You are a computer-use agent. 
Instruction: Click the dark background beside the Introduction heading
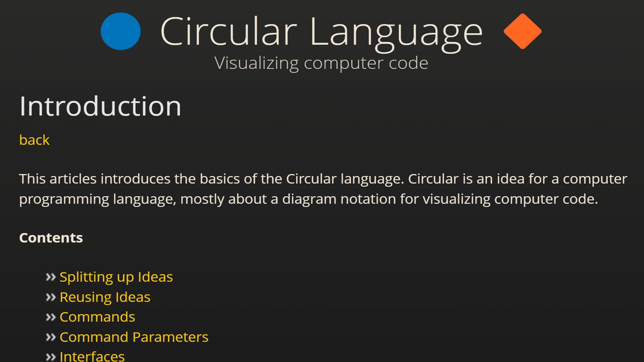tap(402, 106)
